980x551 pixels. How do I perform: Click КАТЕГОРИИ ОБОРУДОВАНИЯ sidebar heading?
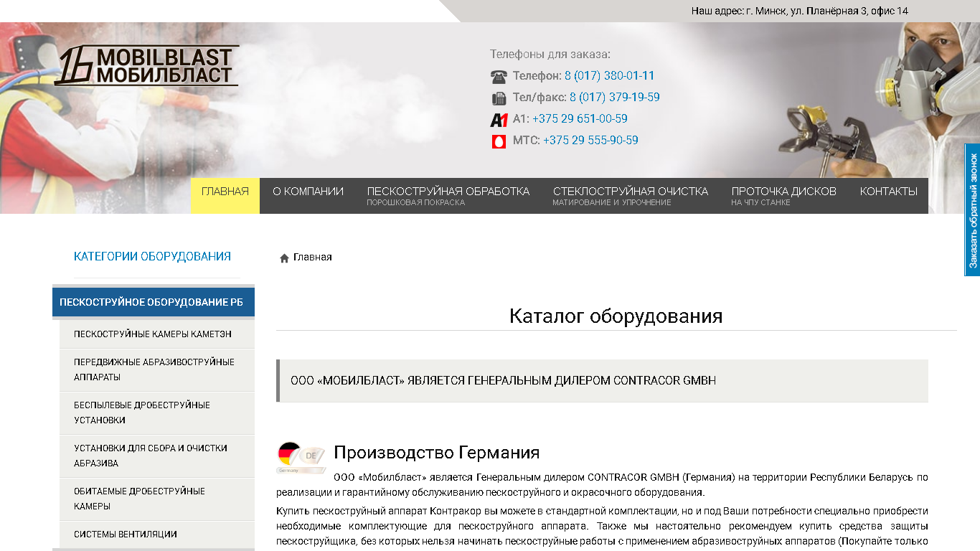pos(152,256)
